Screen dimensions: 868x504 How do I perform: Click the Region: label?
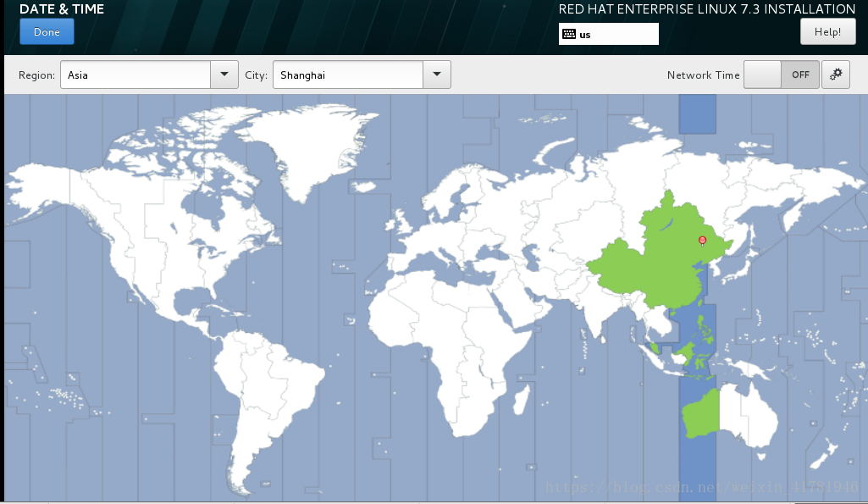point(36,75)
